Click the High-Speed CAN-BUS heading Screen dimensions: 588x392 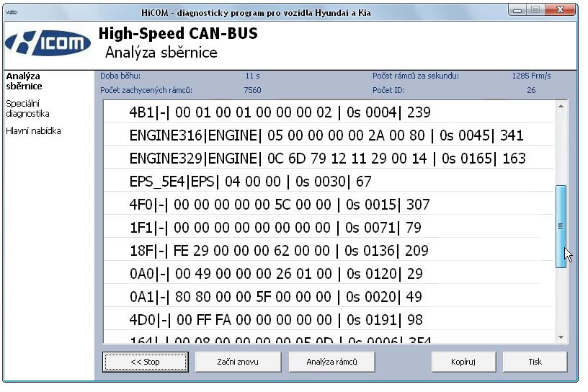click(178, 33)
